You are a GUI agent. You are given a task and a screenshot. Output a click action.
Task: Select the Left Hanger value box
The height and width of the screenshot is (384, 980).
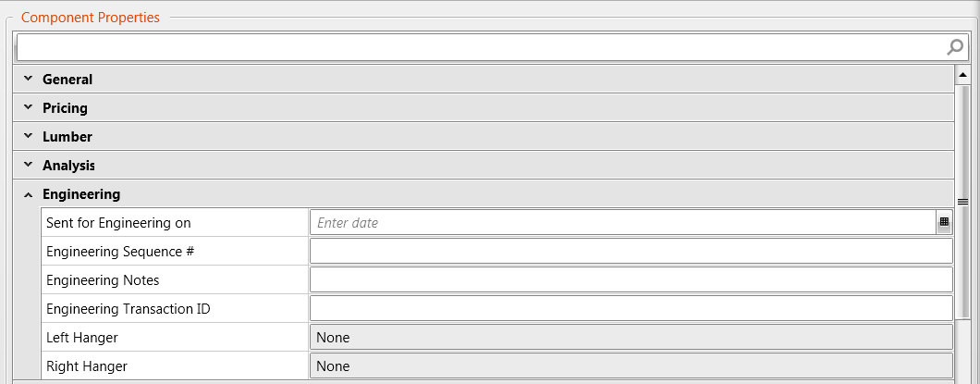click(631, 337)
